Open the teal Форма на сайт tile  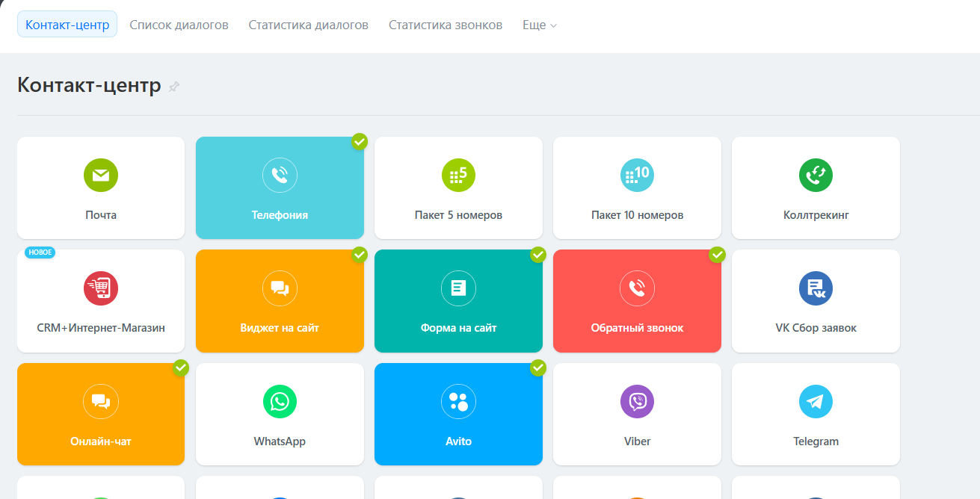coord(458,301)
